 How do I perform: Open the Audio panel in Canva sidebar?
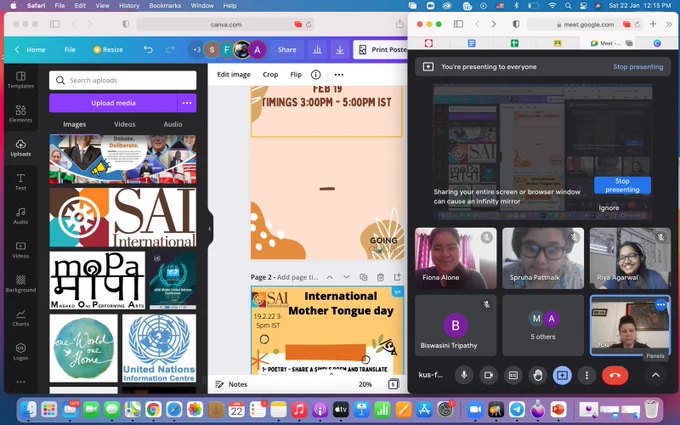pos(20,216)
